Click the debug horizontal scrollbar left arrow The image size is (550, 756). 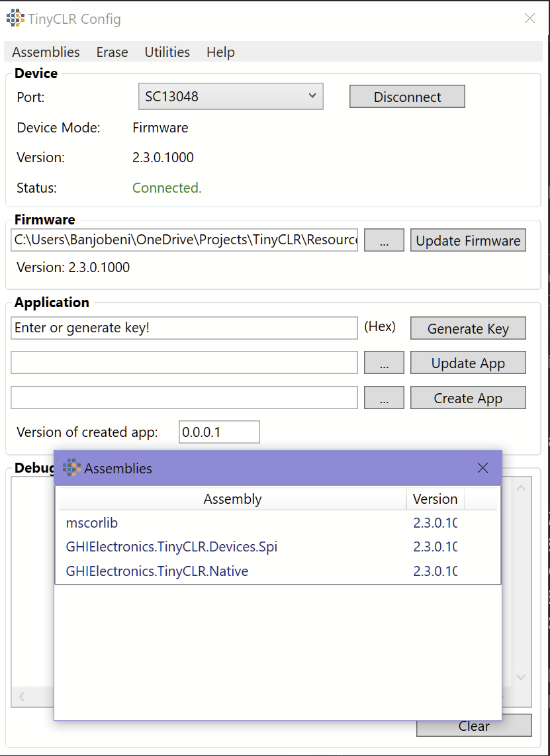pyautogui.click(x=22, y=696)
